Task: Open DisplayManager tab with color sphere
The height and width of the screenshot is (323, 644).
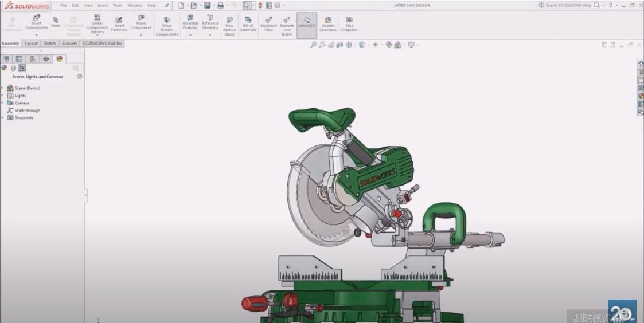Action: coord(60,58)
